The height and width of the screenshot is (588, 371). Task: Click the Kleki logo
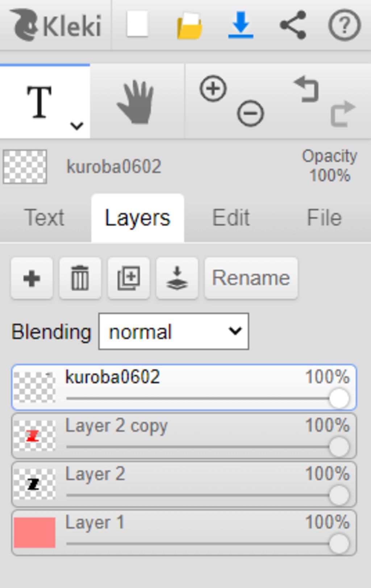pos(56,25)
